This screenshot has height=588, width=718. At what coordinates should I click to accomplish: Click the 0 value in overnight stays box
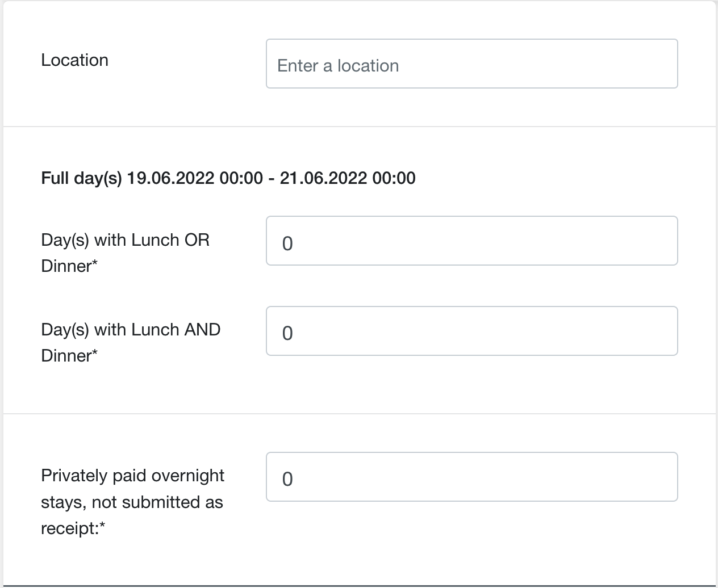[287, 480]
